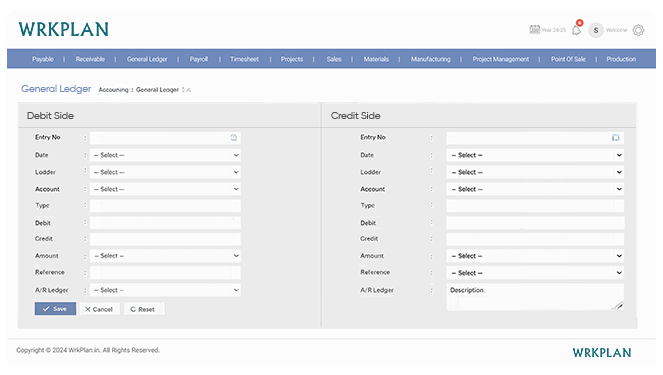Expand the Debit Side Amount dropdown

(165, 256)
